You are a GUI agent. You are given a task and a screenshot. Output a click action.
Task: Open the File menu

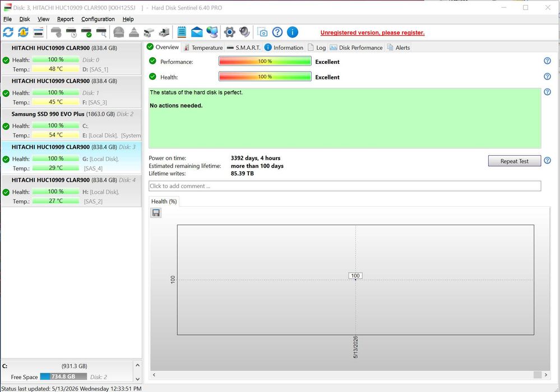[x=7, y=19]
